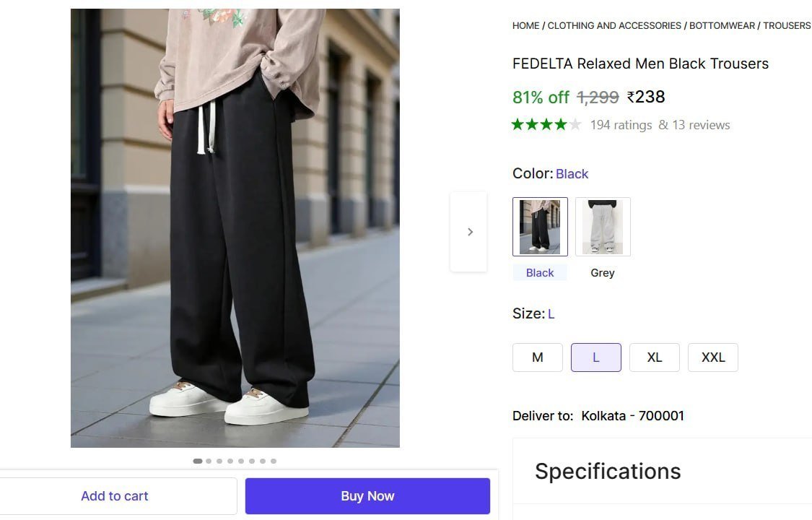
Task: Click the Buy Now button
Action: [367, 496]
